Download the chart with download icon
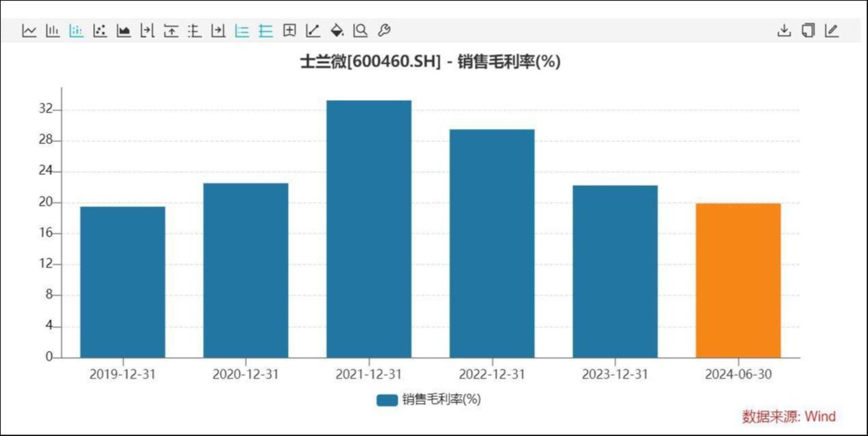This screenshot has width=868, height=436. (x=784, y=30)
